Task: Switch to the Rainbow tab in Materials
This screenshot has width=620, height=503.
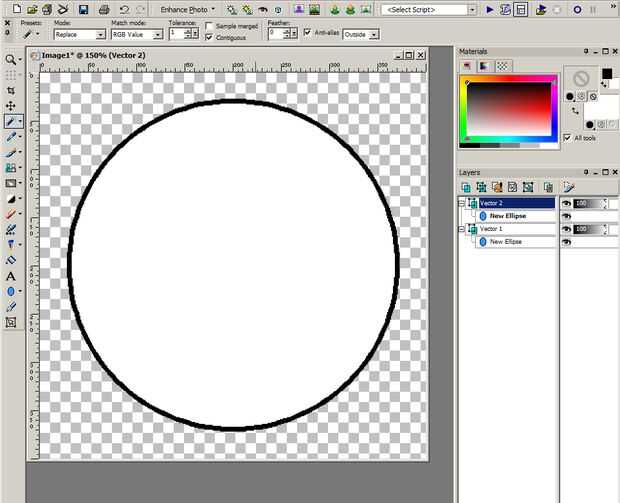Action: [x=484, y=66]
